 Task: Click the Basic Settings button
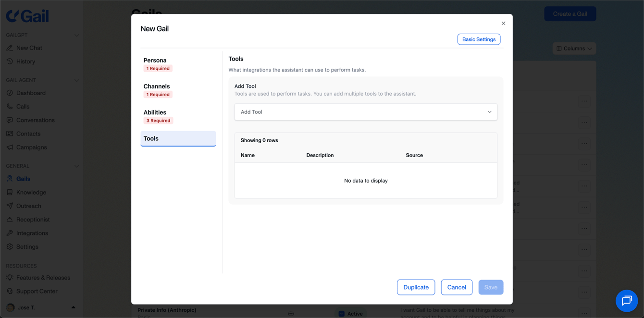tap(479, 39)
